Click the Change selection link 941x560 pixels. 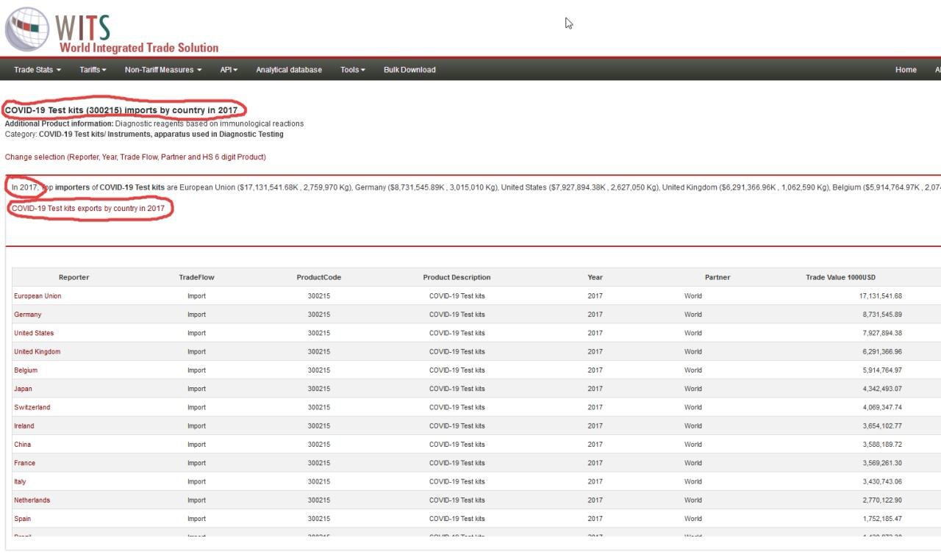tap(135, 157)
